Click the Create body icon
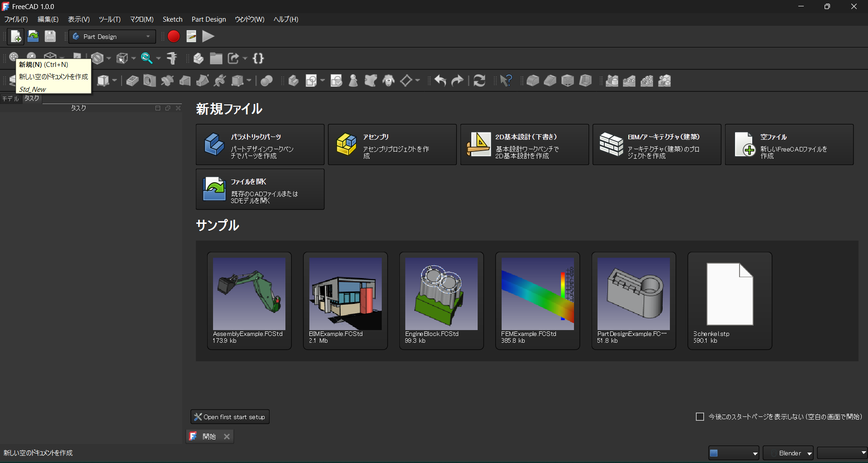Screen dimensions: 868x463 pos(294,80)
